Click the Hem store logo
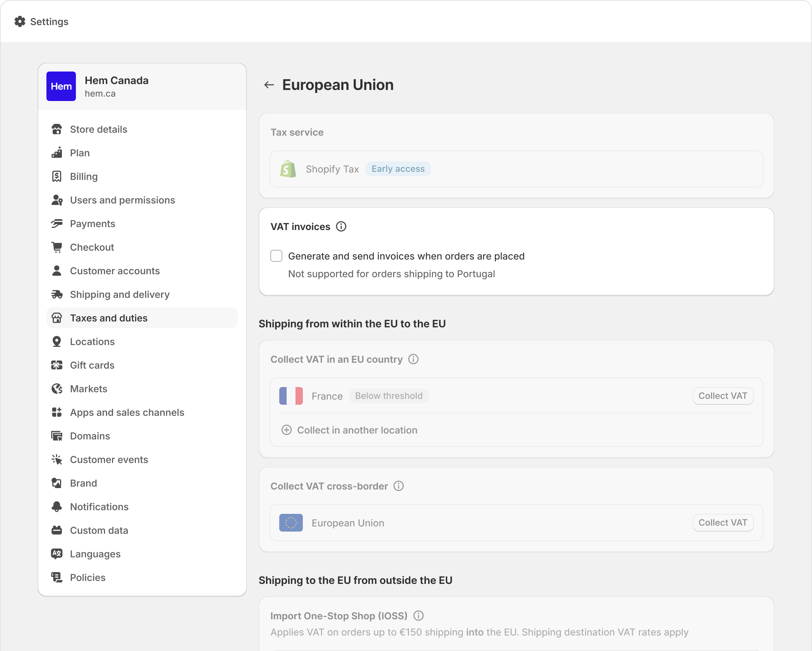The width and height of the screenshot is (812, 651). coord(61,86)
